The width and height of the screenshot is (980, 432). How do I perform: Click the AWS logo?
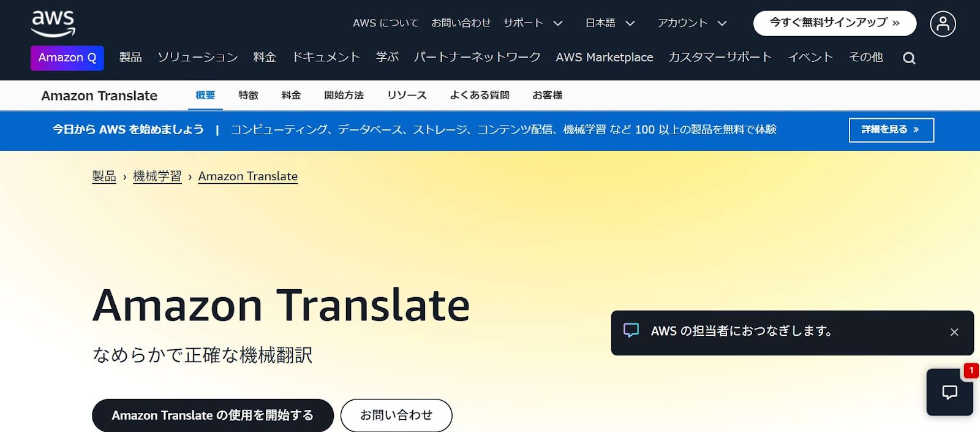pyautogui.click(x=53, y=23)
